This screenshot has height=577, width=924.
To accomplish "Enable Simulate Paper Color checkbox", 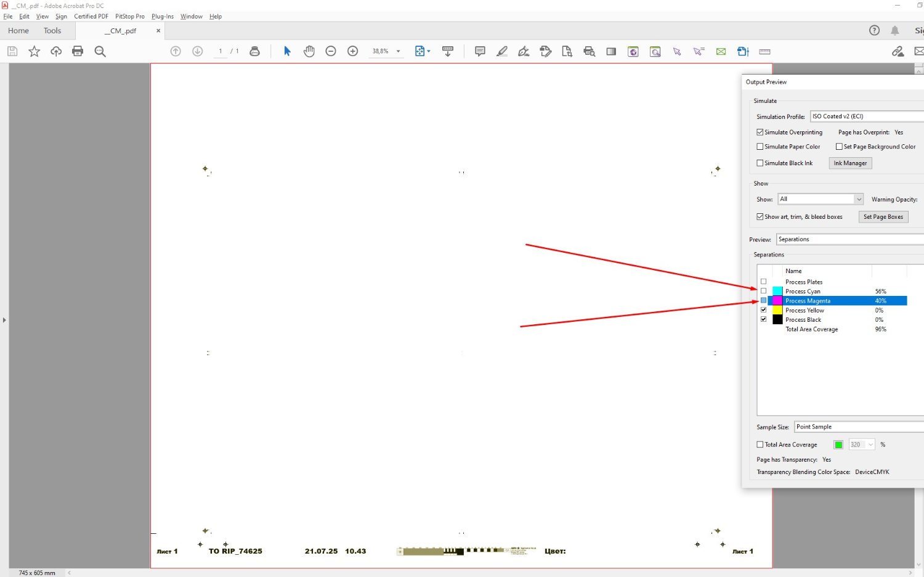I will (x=760, y=147).
